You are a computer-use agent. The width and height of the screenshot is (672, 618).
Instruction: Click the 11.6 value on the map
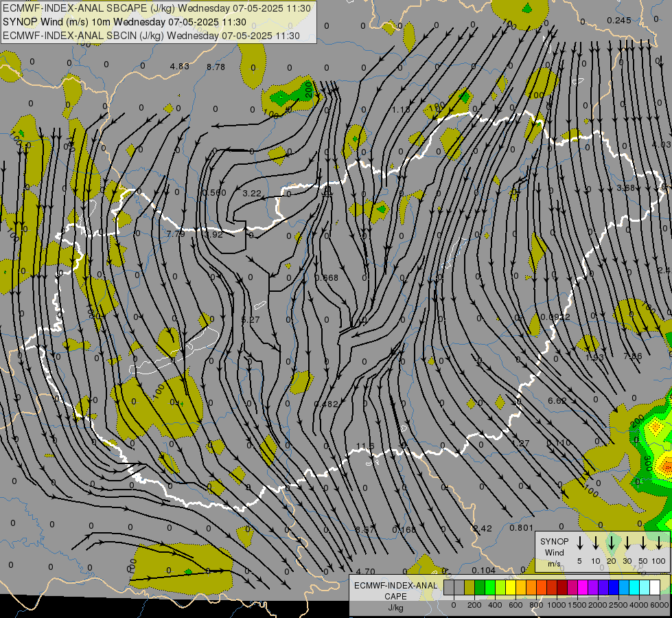tap(365, 446)
